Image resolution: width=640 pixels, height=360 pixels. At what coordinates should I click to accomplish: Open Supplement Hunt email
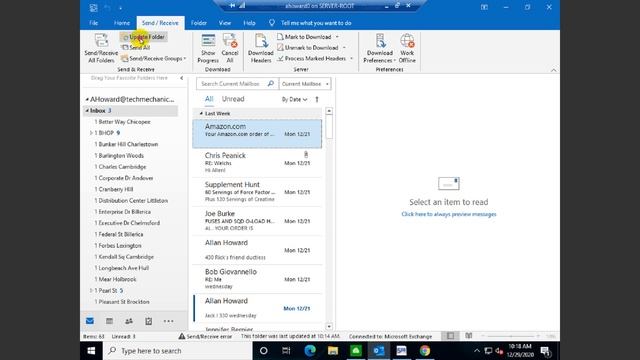257,191
